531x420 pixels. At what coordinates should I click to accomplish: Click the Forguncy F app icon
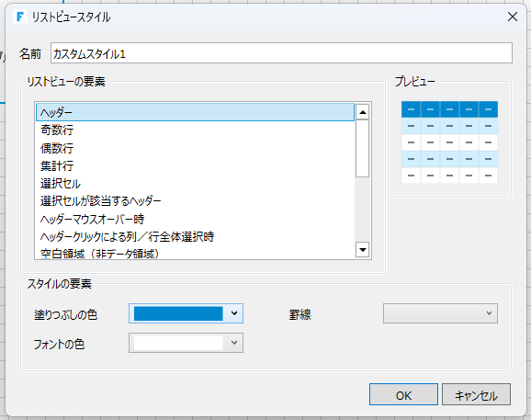pyautogui.click(x=19, y=17)
